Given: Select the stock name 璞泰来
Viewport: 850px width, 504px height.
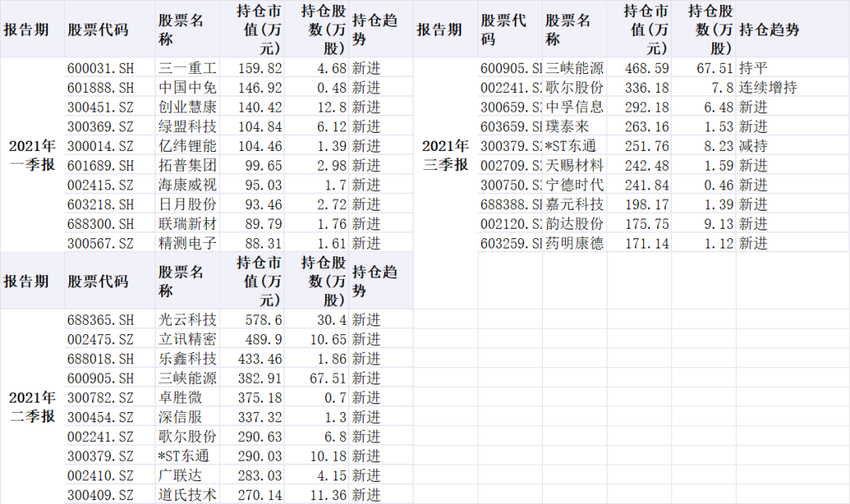Looking at the screenshot, I should pyautogui.click(x=567, y=127).
